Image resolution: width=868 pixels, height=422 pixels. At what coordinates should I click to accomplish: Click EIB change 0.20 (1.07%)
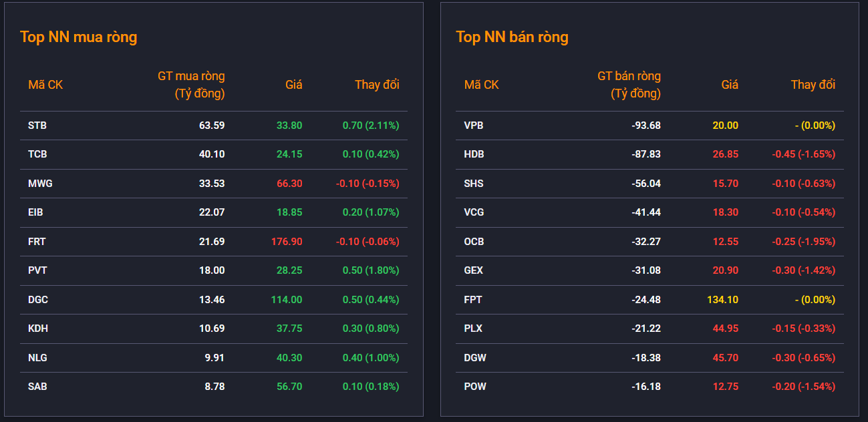(x=371, y=212)
